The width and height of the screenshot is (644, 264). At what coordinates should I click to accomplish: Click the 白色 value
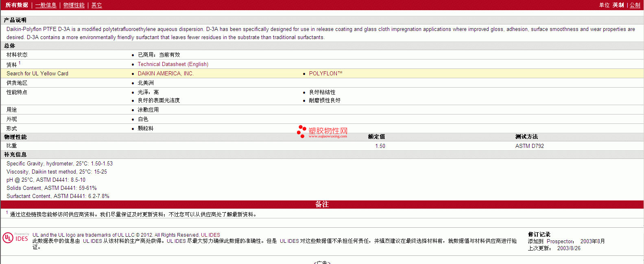(x=143, y=119)
